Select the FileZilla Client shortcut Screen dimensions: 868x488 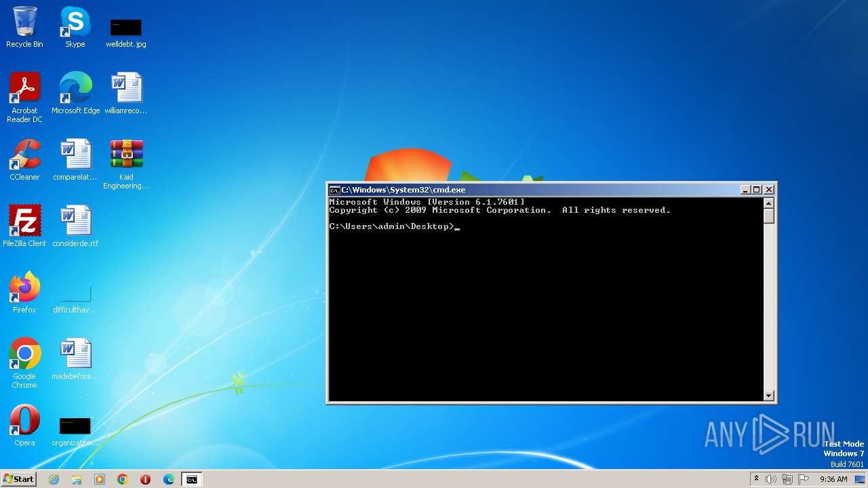tap(24, 226)
